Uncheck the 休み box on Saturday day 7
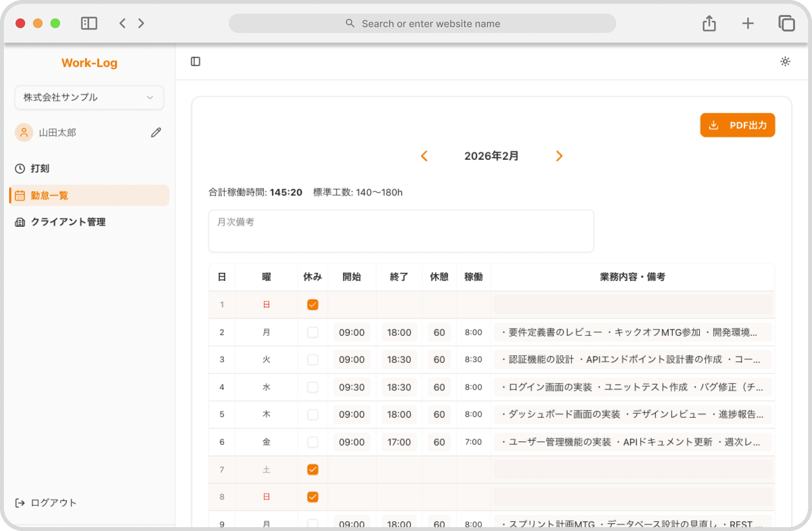Screen dimensions: 812x531 tap(312, 469)
